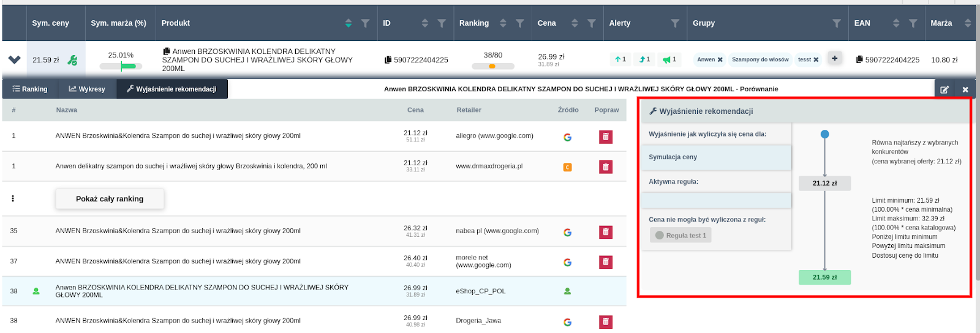Image resolution: width=980 pixels, height=333 pixels.
Task: Delete the drmaxdrogeria offer row
Action: point(606,166)
